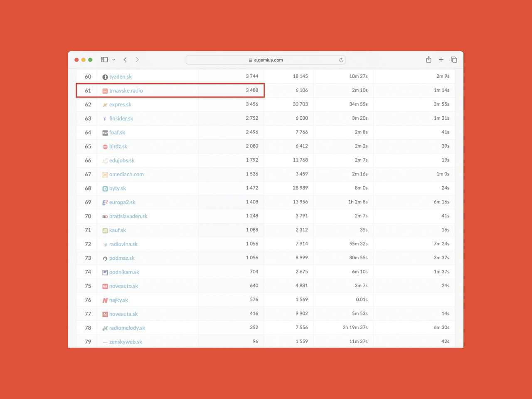532x399 pixels.
Task: Open the expres.sk link
Action: [x=120, y=105]
